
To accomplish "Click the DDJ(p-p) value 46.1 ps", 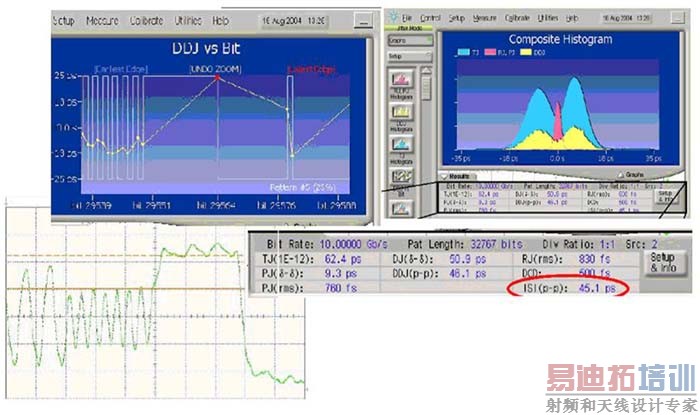I will (467, 274).
